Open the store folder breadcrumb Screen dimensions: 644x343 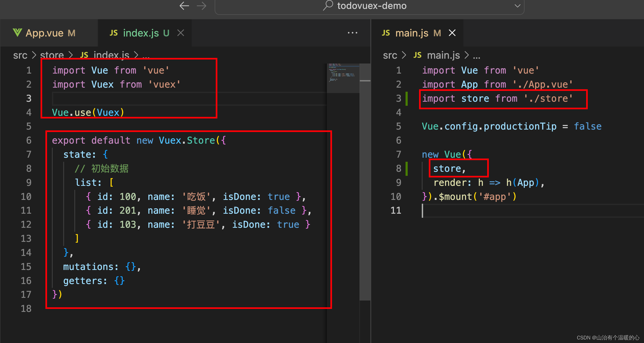coord(52,55)
